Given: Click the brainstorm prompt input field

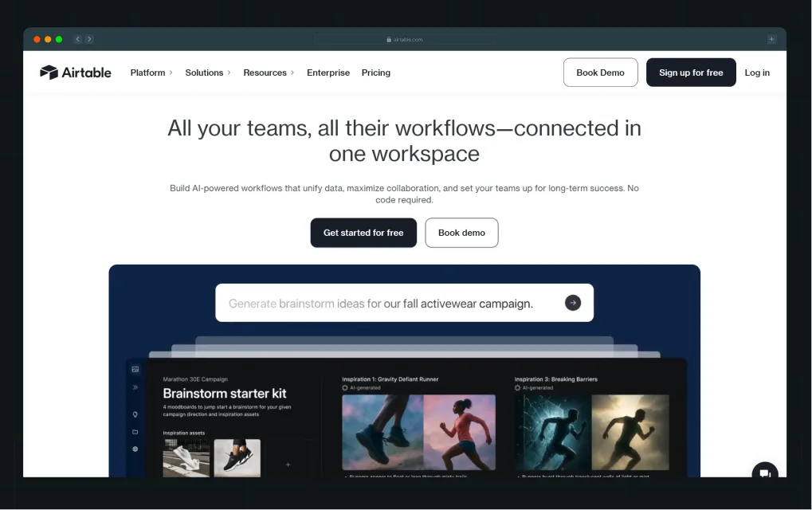Looking at the screenshot, I should [405, 303].
